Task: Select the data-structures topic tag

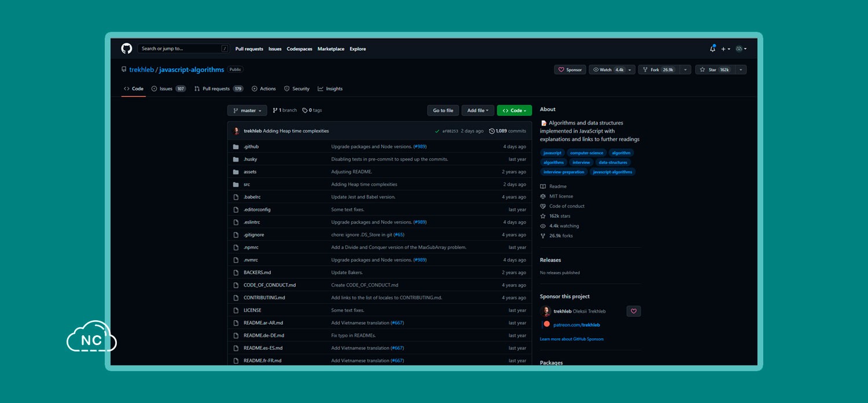Action: coord(613,163)
